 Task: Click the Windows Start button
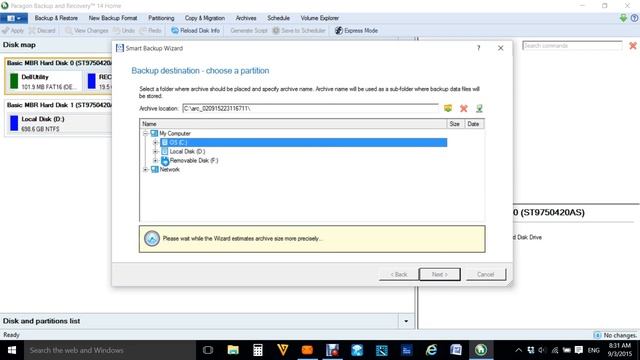[12, 350]
